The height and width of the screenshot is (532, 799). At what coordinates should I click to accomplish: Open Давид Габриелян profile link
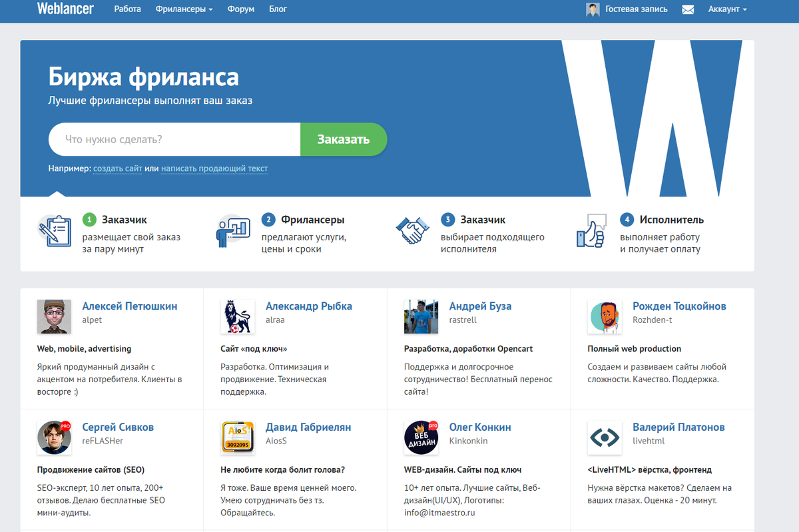point(308,427)
